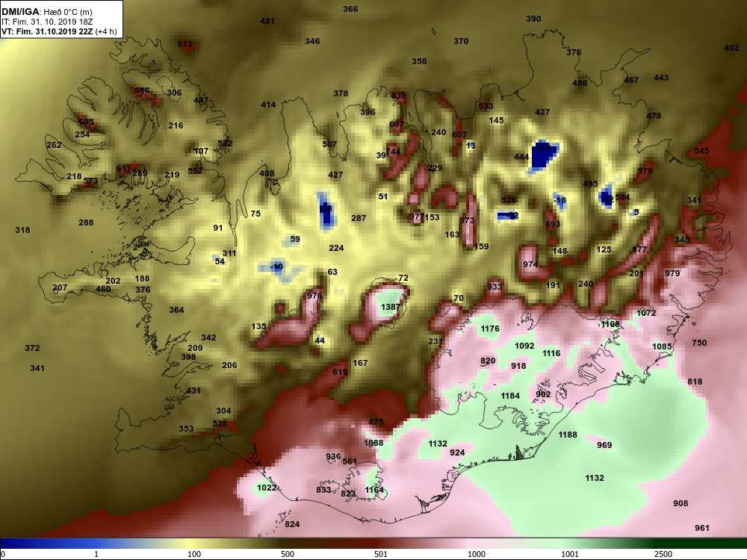Click the map value '1164'
The width and height of the screenshot is (747, 560).
[x=374, y=490]
